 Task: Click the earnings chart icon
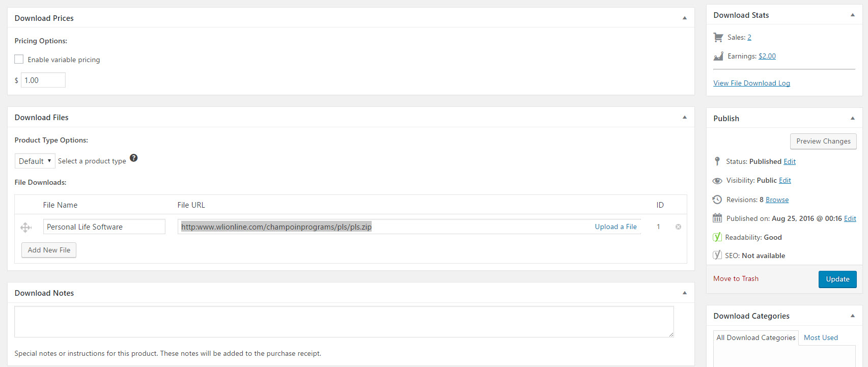718,56
